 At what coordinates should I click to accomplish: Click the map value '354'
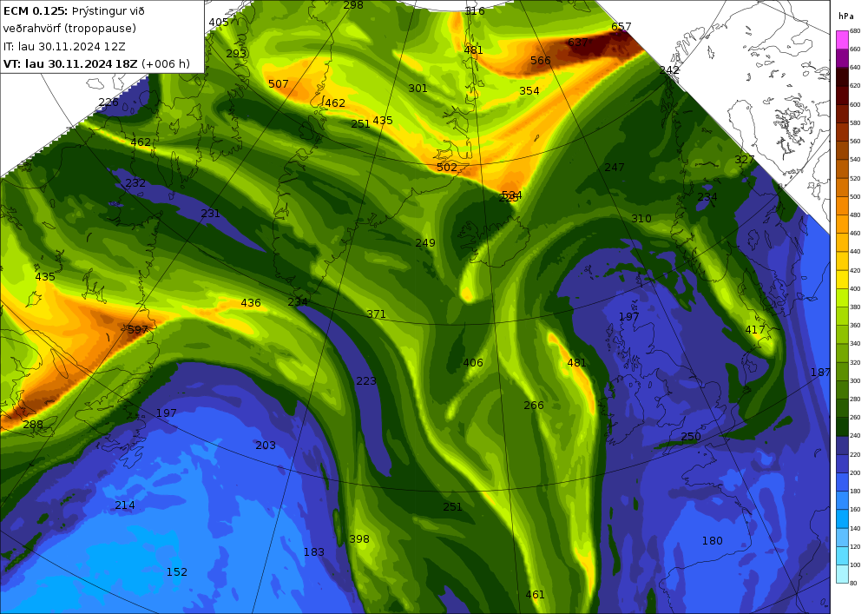(x=529, y=91)
